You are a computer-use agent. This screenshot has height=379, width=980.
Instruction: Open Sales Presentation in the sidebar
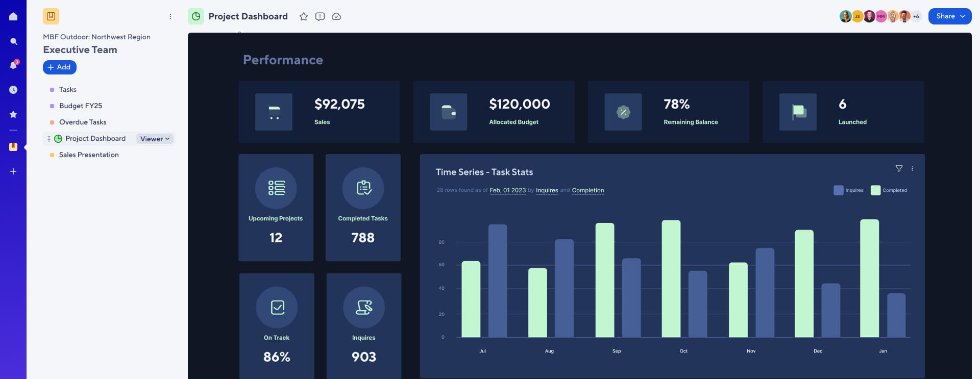[89, 155]
